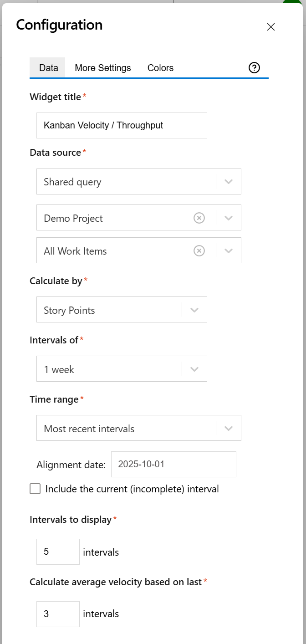The height and width of the screenshot is (644, 306).
Task: Switch to the Data tab
Action: tap(48, 68)
